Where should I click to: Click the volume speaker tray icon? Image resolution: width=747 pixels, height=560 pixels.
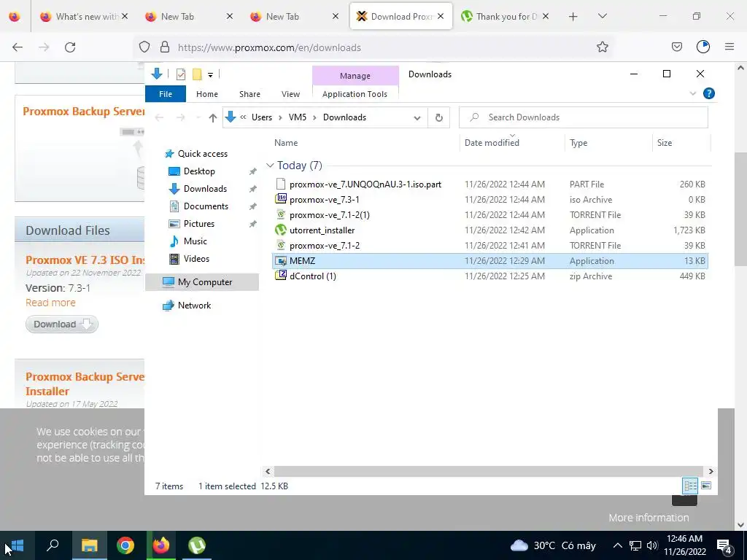pos(652,545)
